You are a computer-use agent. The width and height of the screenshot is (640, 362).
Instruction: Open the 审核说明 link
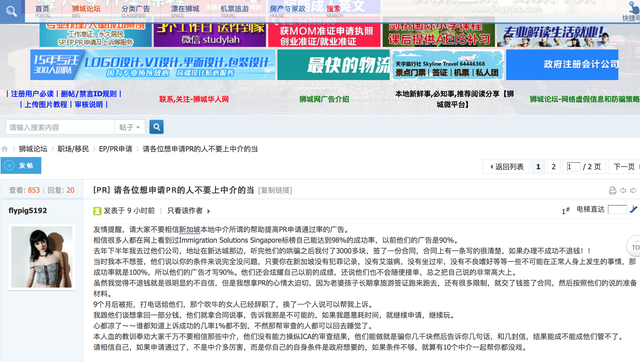point(89,104)
